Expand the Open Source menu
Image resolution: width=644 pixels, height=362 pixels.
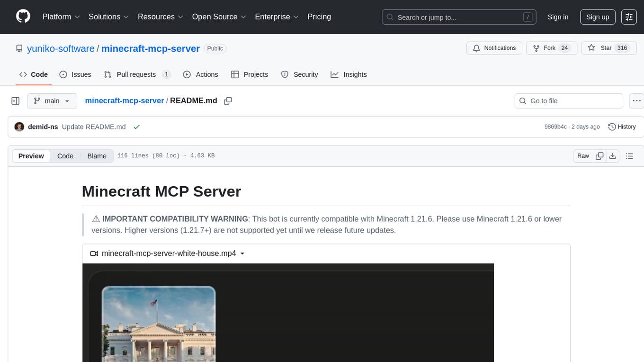coord(219,17)
